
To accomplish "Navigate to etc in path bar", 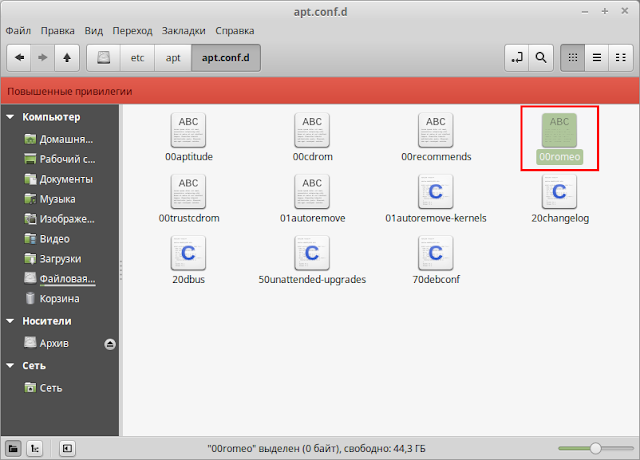I will coord(138,58).
